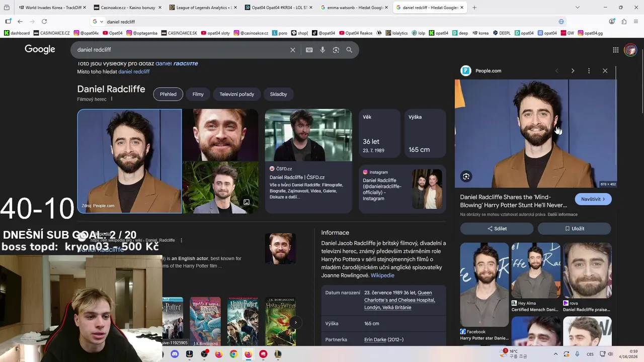Click the Google logo
The image size is (644, 362).
(40, 49)
